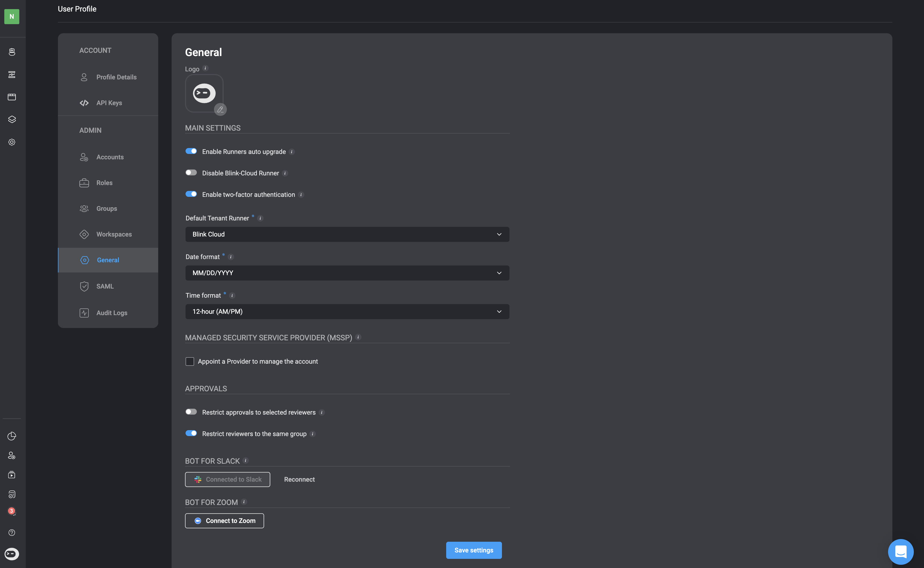This screenshot has height=568, width=924.
Task: Go to the API Keys menu item
Action: (109, 103)
